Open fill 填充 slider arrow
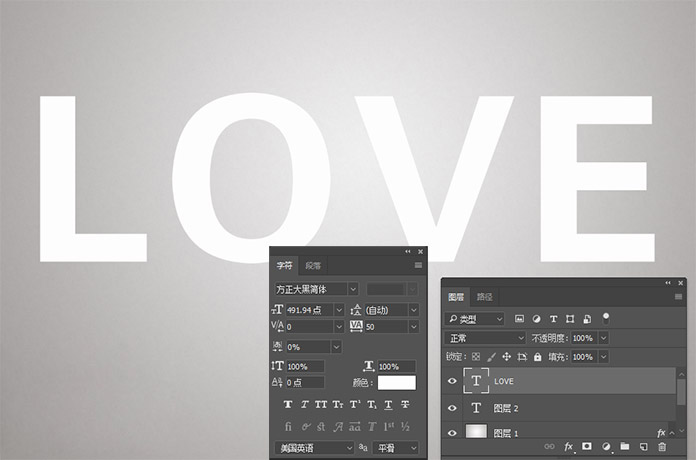This screenshot has height=460, width=696. (x=604, y=357)
